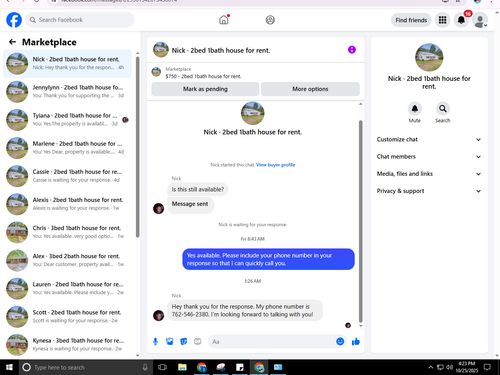Viewport: 500px width, 375px height.
Task: Open the account profile avatar menu
Action: pyautogui.click(x=480, y=20)
